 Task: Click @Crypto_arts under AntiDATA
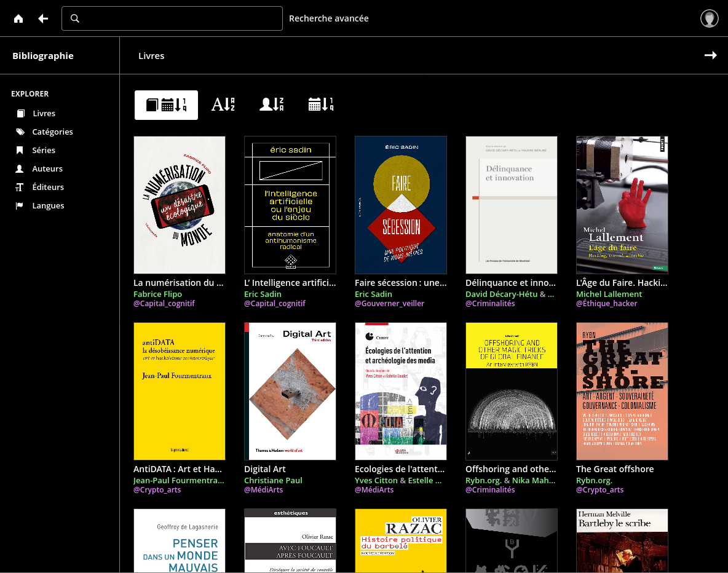[x=157, y=490]
